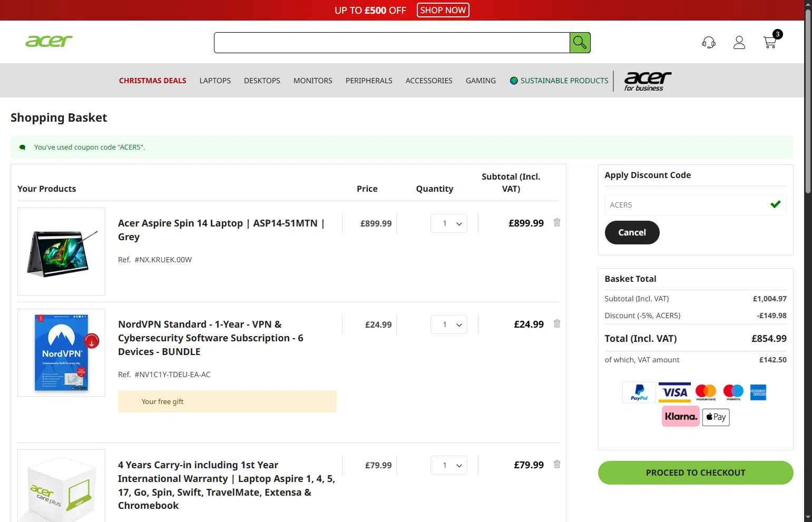Open customer support headset icon
The image size is (812, 522).
coord(709,43)
